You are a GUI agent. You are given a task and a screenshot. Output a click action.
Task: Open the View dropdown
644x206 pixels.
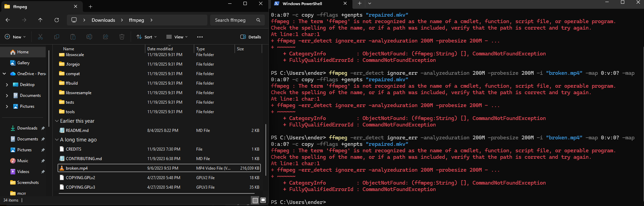tap(177, 37)
